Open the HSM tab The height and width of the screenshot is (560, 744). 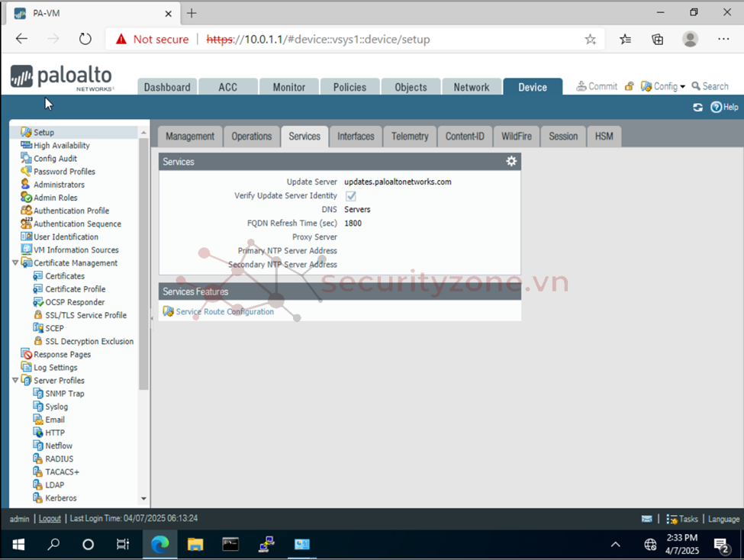tap(604, 137)
